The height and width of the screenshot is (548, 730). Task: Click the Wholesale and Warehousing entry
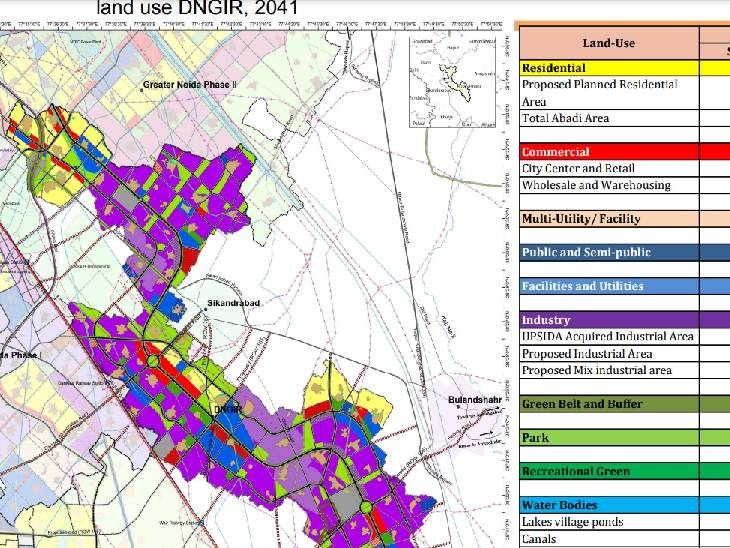(596, 186)
